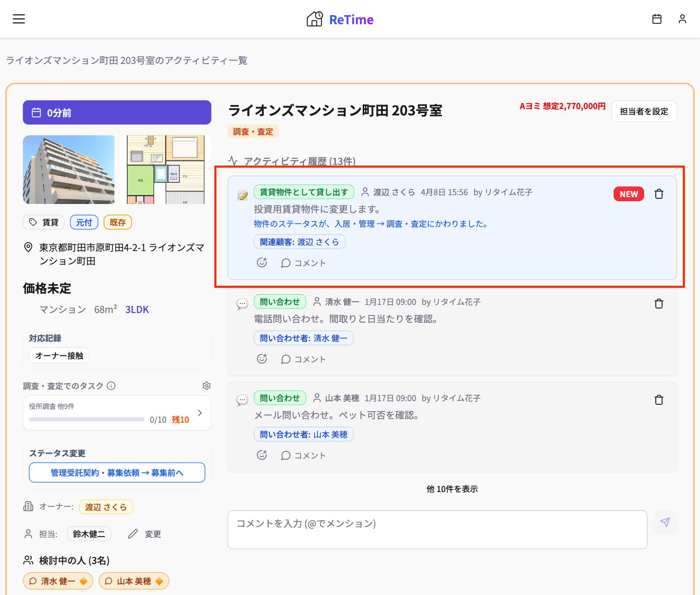Screen dimensions: 700x595
Task: Show info for 調査・査定でのタスク
Action: point(111,386)
